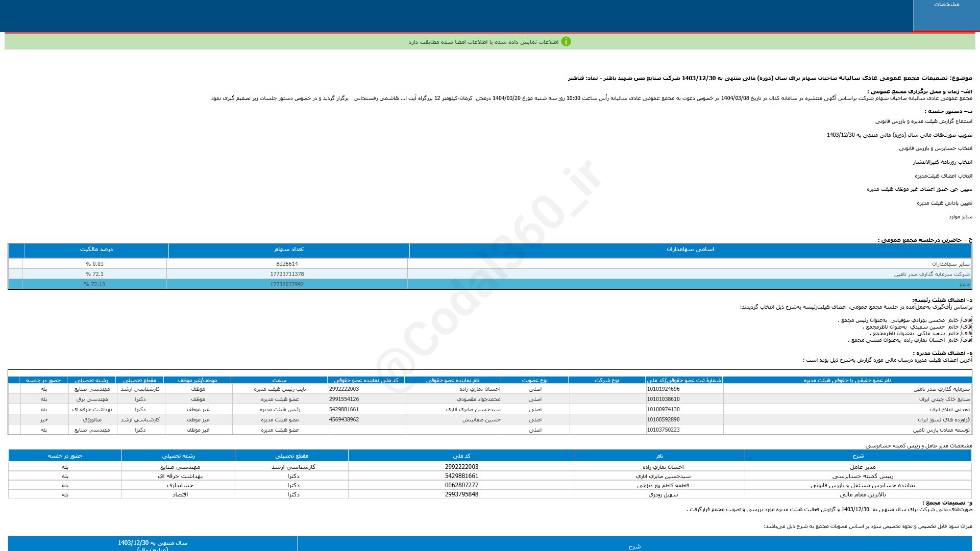Click the تعداد سهام column header

pos(289,250)
